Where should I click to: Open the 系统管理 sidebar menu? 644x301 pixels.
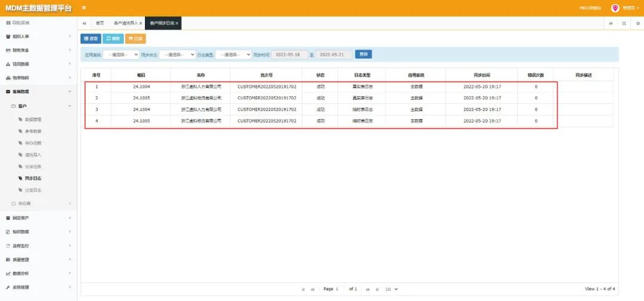click(x=39, y=287)
